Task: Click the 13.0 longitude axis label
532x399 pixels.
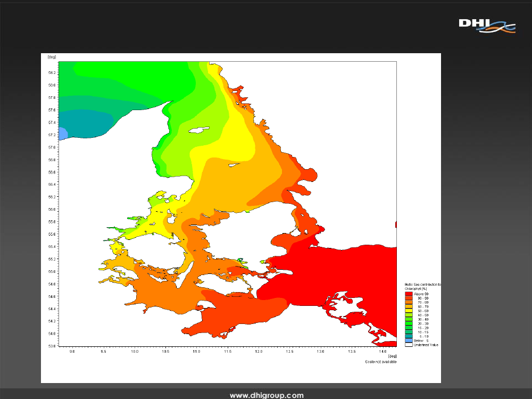Action: (321, 352)
